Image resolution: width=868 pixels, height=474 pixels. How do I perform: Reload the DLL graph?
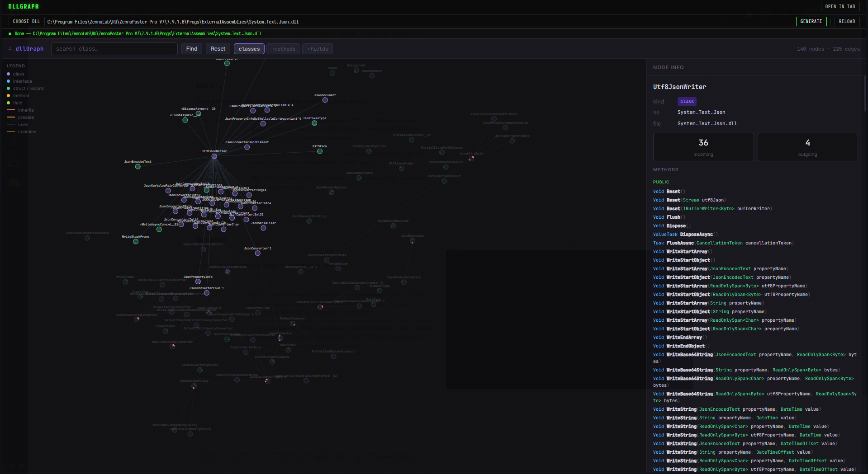[847, 21]
